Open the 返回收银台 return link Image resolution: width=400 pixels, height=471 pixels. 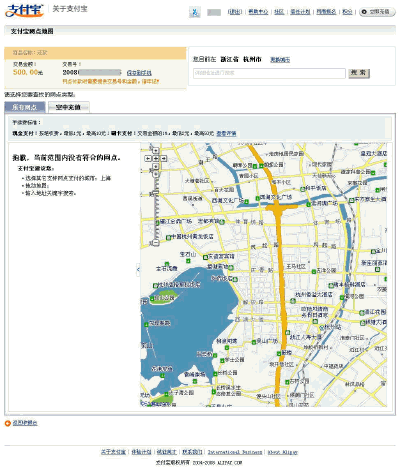coord(25,423)
